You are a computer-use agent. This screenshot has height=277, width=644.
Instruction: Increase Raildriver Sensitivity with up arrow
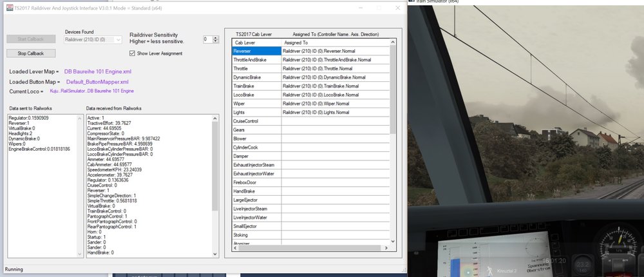pos(215,37)
